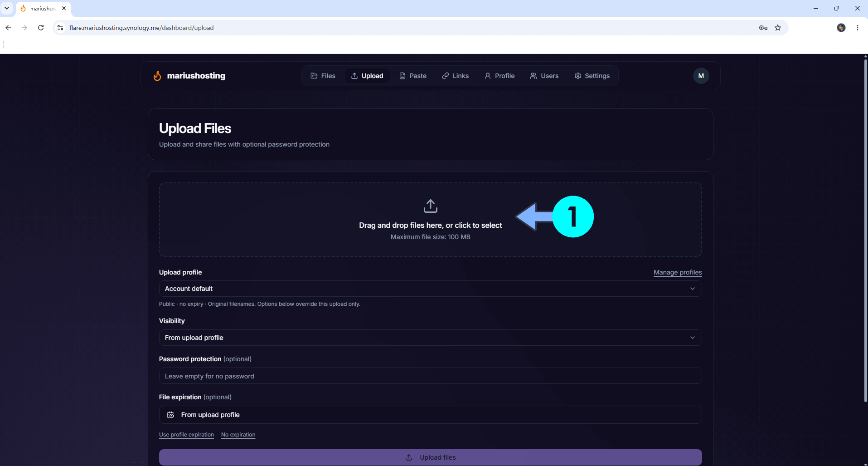Image resolution: width=868 pixels, height=466 pixels.
Task: Focus the Password protection input field
Action: 431,376
